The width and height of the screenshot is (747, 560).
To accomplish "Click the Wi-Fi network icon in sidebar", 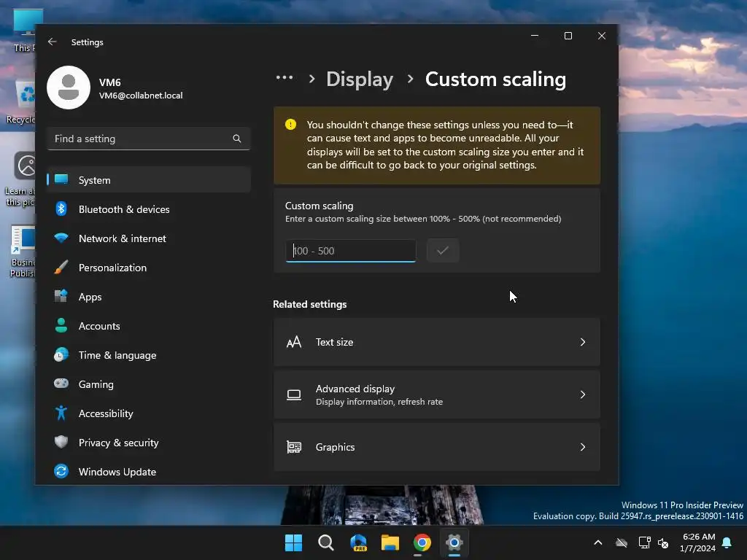I will click(61, 238).
